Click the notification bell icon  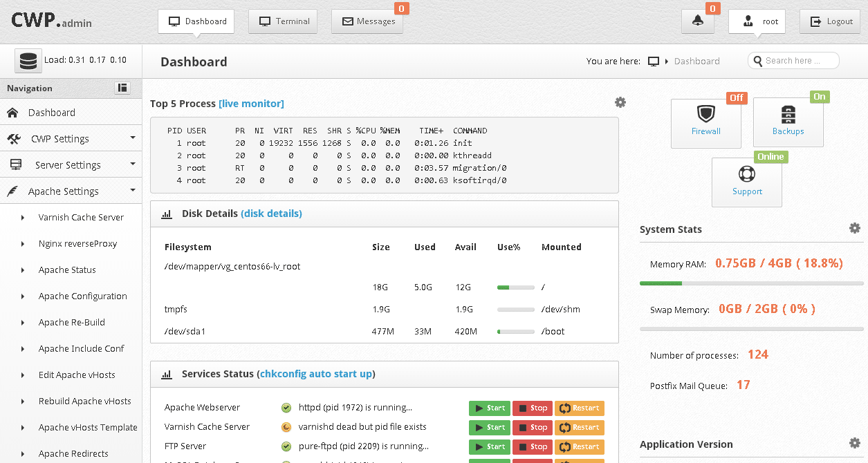[x=697, y=21]
